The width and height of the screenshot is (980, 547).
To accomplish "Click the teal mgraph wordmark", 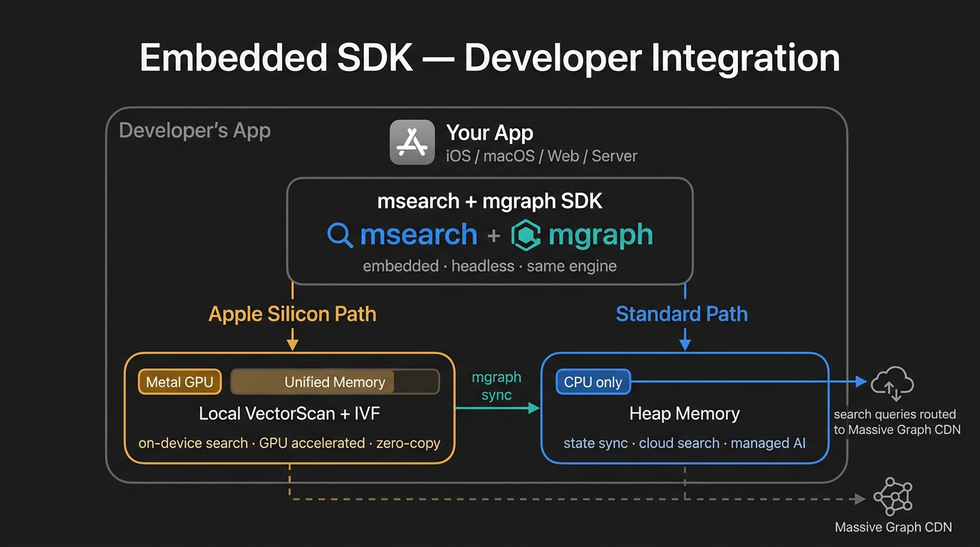I will (601, 236).
